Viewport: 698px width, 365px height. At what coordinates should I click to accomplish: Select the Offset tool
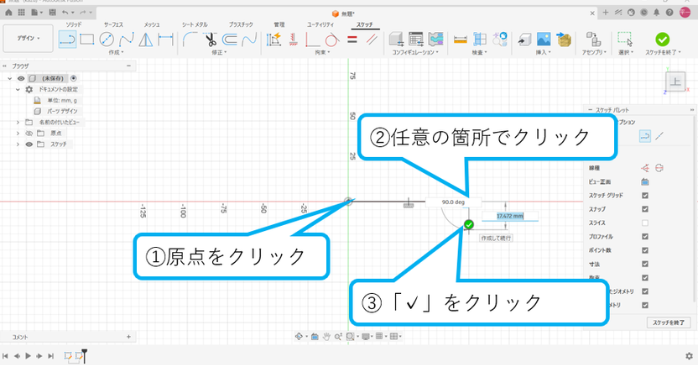tap(229, 40)
